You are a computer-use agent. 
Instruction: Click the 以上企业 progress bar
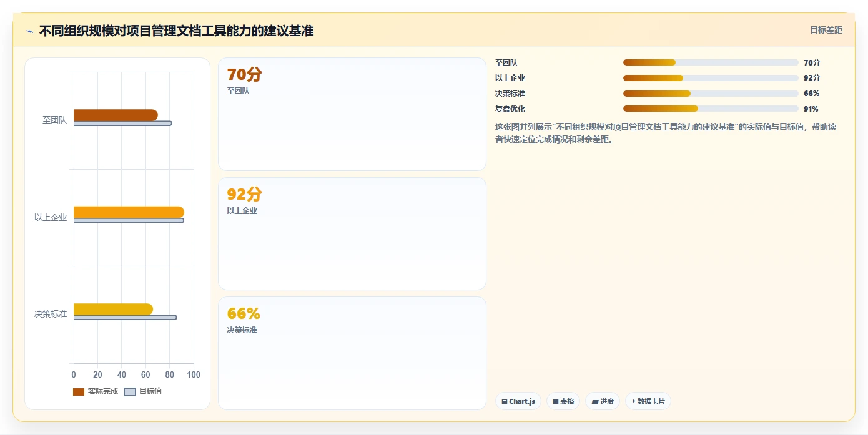711,78
